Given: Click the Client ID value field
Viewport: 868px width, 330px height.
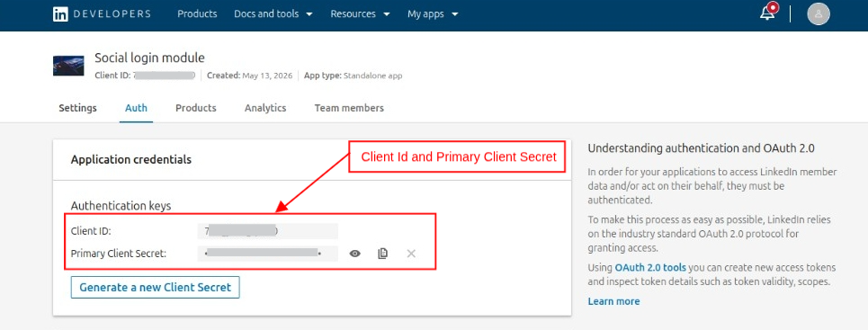Looking at the screenshot, I should click(267, 231).
